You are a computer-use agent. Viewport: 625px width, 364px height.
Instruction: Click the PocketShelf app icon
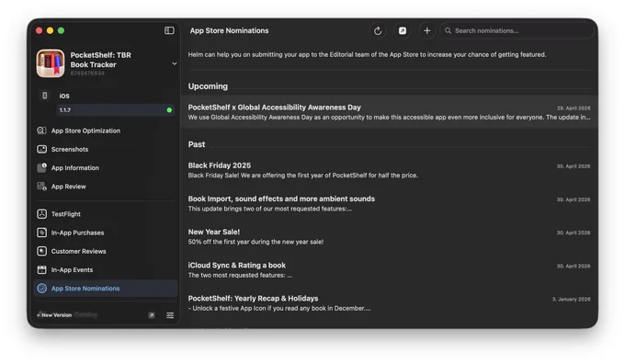[x=51, y=63]
